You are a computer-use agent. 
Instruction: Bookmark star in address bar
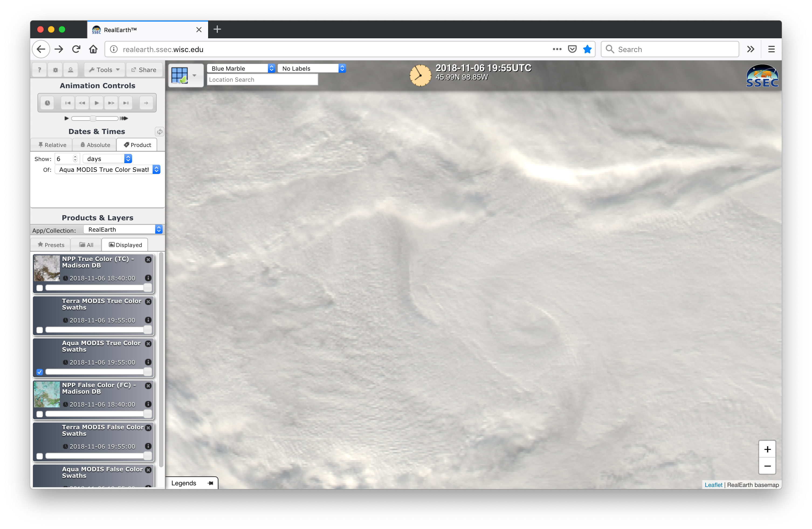tap(587, 49)
